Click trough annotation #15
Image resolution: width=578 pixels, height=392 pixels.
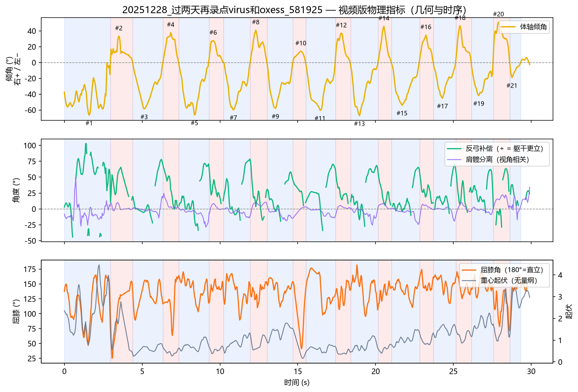402,113
